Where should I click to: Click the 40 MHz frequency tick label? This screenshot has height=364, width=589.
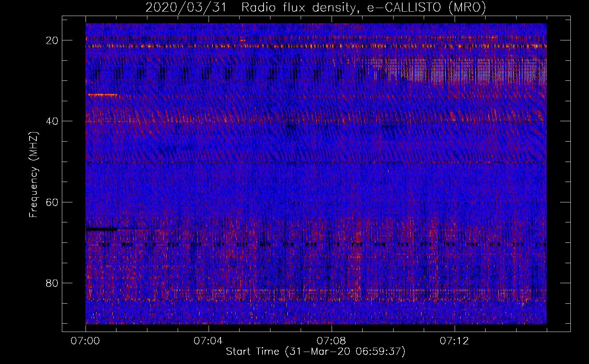coord(52,121)
